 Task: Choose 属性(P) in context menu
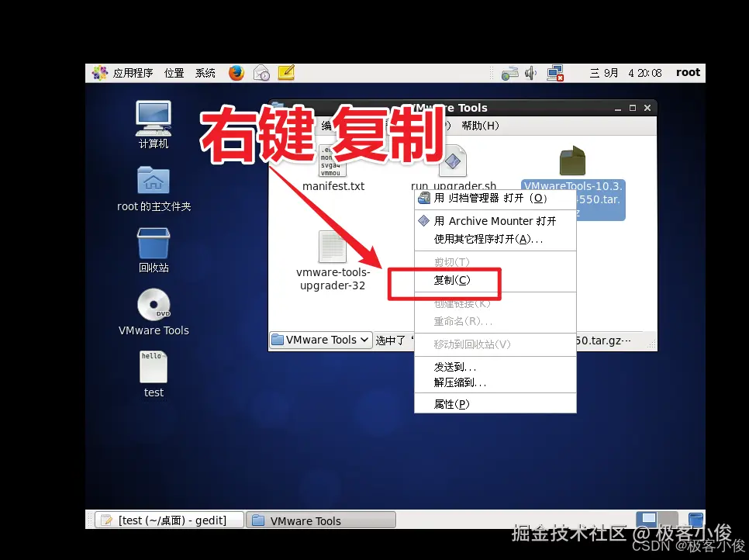[x=495, y=404]
